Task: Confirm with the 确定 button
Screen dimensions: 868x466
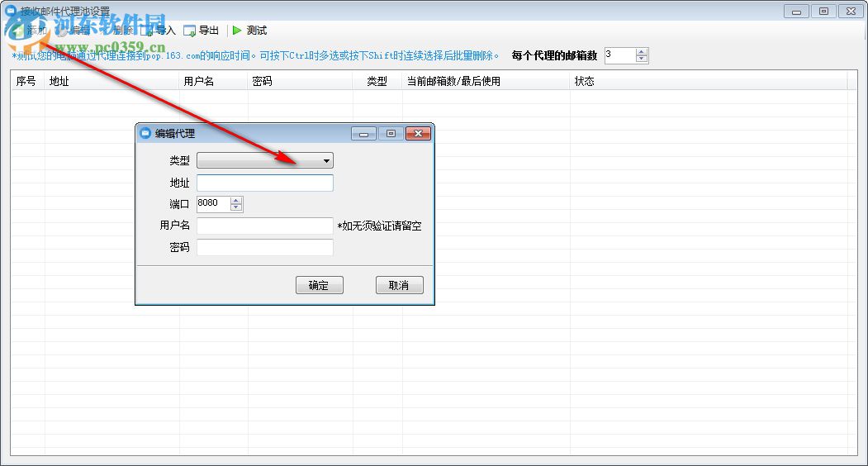Action: tap(320, 285)
